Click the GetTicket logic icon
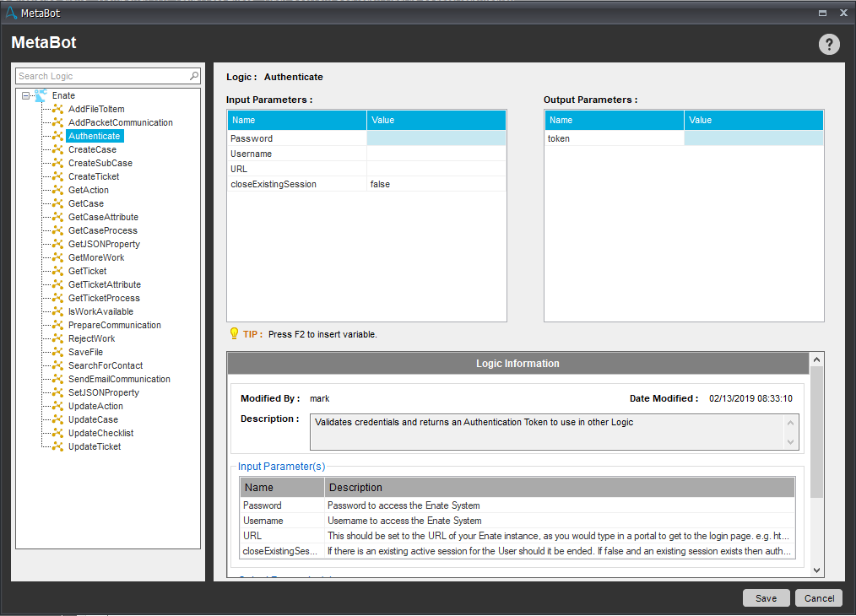856x616 pixels. [x=58, y=271]
